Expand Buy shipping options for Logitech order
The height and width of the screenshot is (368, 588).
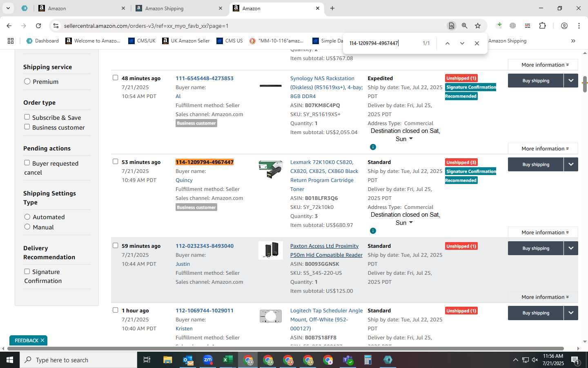coord(571,313)
